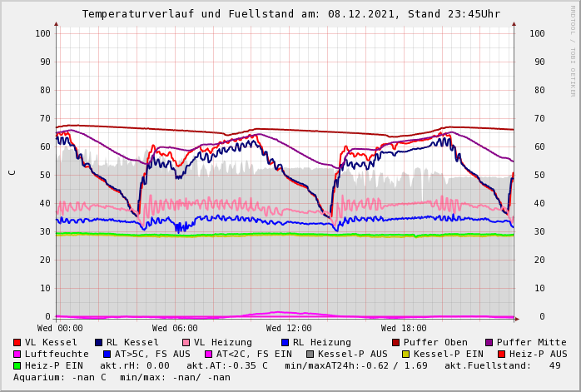Click the Wed 06:00 time axis label
The height and width of the screenshot is (392, 581).
point(175,328)
